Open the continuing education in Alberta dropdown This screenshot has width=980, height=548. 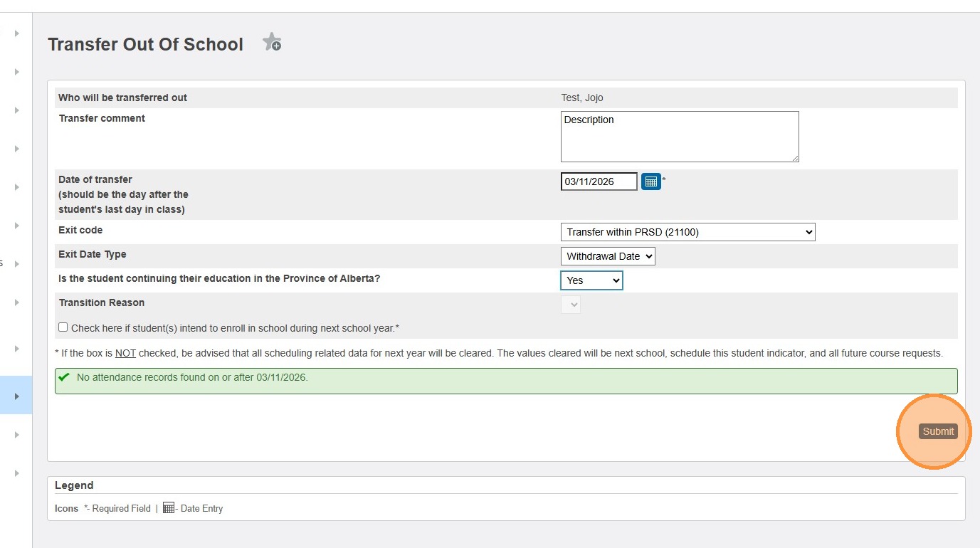point(591,280)
